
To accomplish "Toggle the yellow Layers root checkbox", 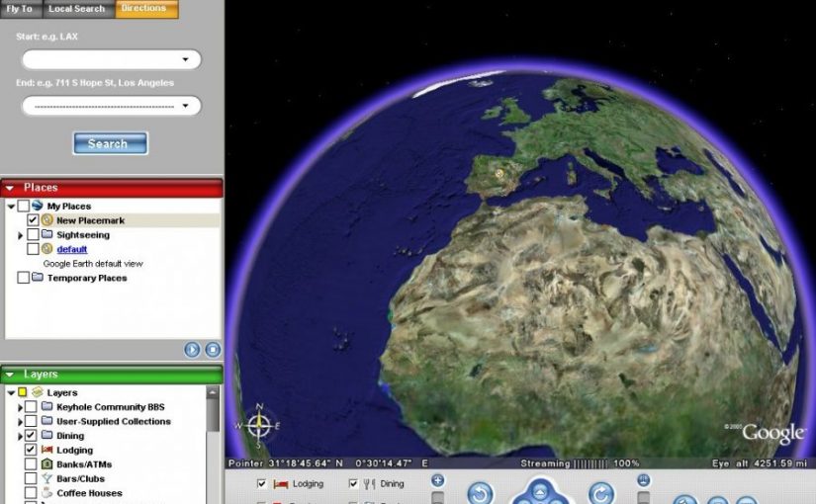I will click(x=23, y=392).
